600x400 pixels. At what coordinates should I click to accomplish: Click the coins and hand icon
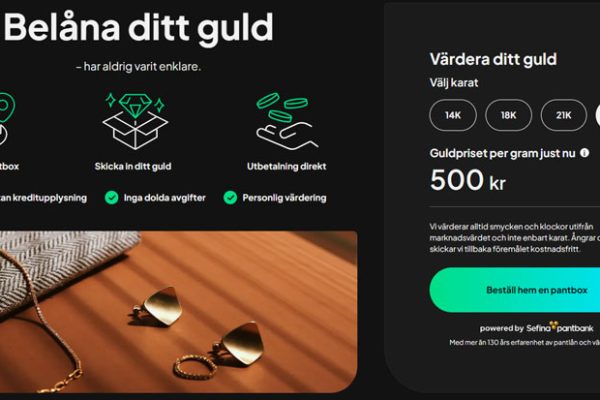(287, 121)
